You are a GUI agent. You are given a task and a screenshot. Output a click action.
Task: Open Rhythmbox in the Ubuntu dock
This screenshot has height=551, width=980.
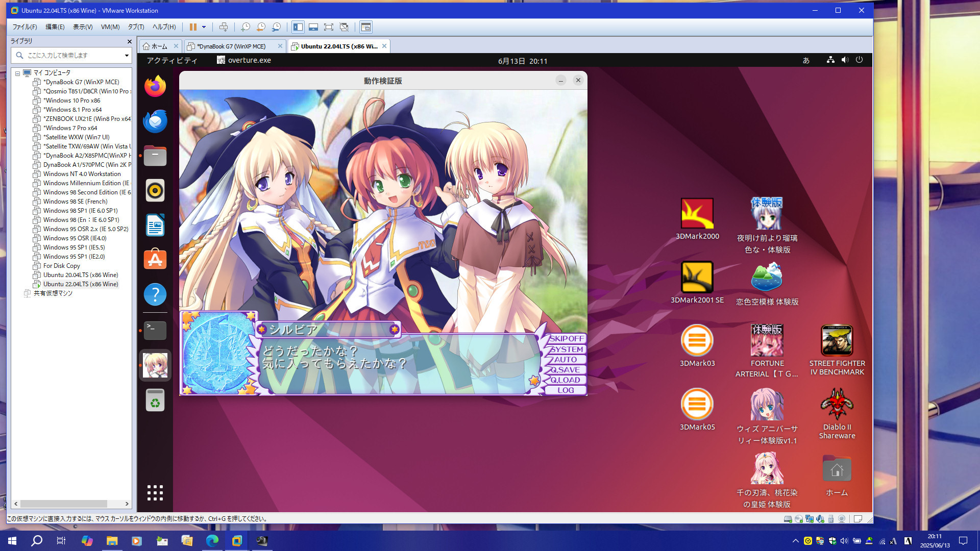tap(155, 191)
